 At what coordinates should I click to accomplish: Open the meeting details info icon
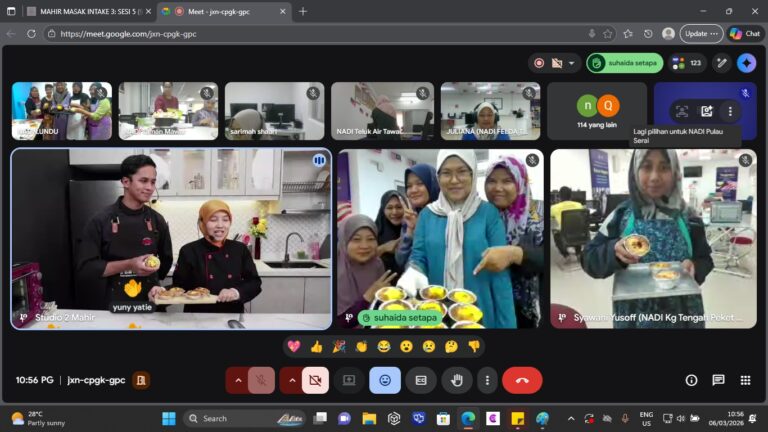coord(691,380)
